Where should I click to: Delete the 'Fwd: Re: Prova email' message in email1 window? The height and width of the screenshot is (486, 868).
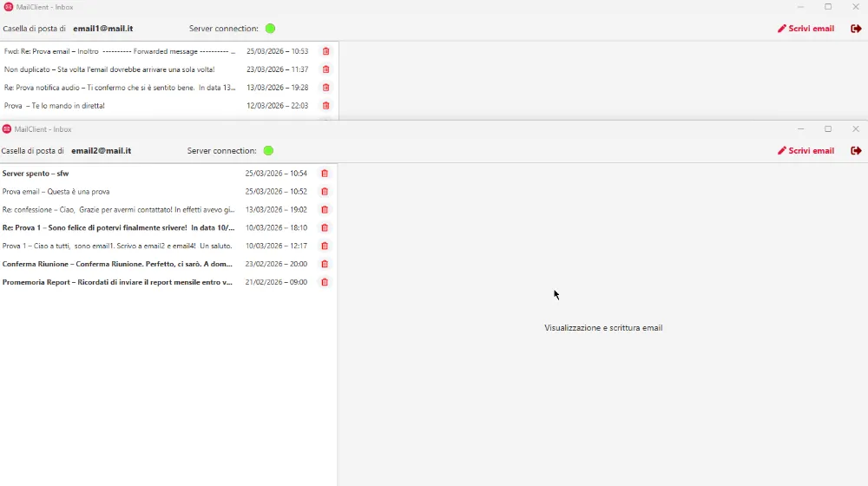click(326, 51)
